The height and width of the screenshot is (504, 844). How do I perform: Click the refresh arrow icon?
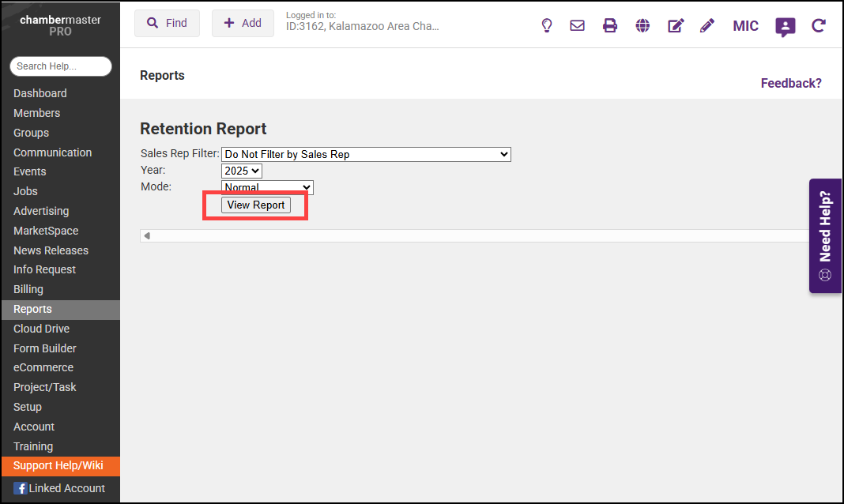[x=819, y=25]
